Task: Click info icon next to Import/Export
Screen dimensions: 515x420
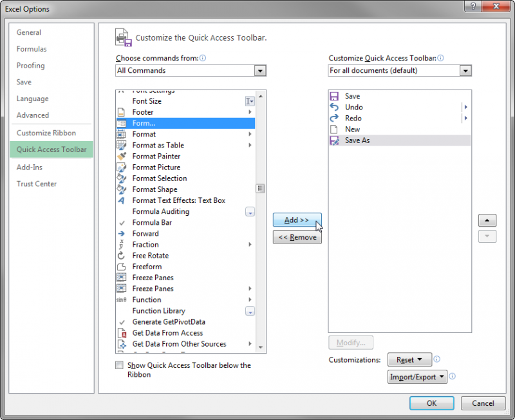Action: [452, 376]
